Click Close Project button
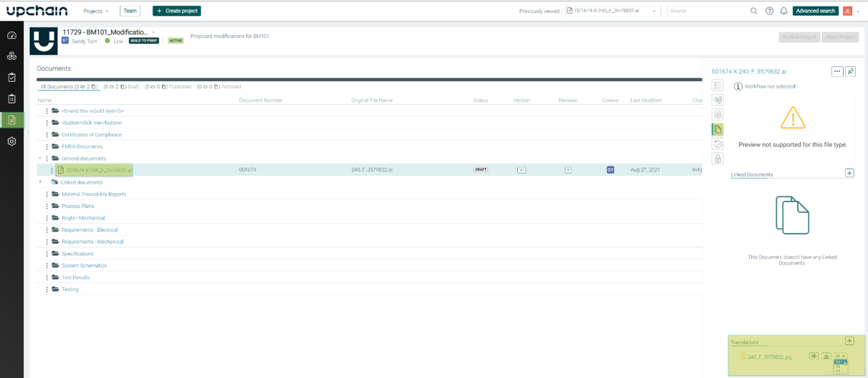The width and height of the screenshot is (868, 378). pos(840,37)
